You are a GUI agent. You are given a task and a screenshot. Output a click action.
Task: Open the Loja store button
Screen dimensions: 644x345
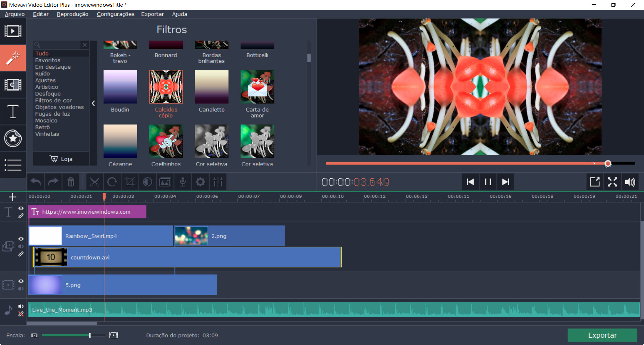61,159
